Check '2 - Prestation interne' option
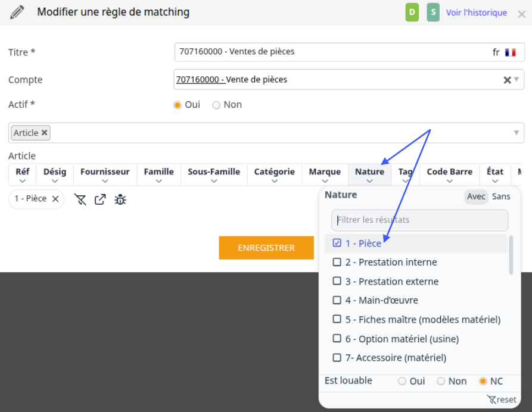This screenshot has width=532, height=412. coord(337,262)
